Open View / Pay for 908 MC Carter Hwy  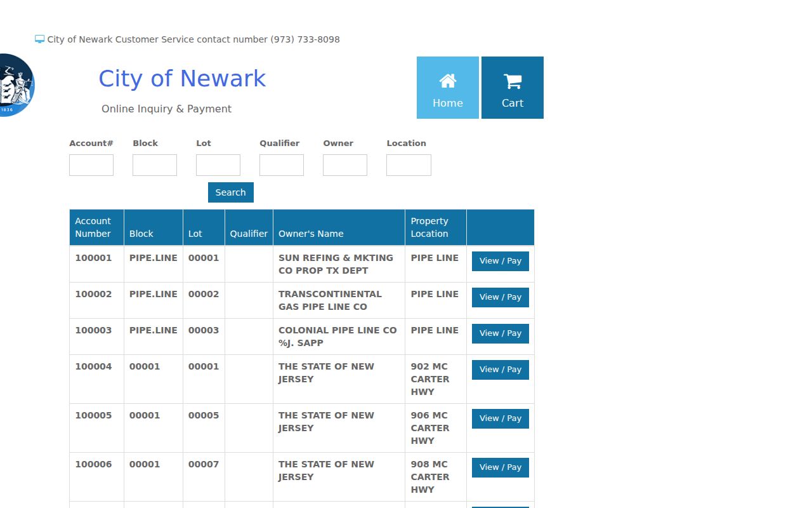[501, 467]
